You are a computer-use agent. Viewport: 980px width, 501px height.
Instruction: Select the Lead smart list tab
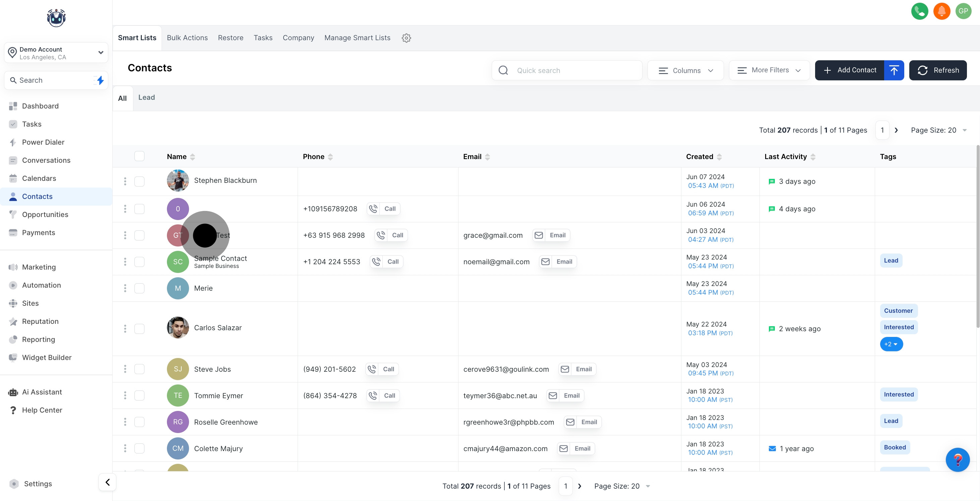[146, 97]
